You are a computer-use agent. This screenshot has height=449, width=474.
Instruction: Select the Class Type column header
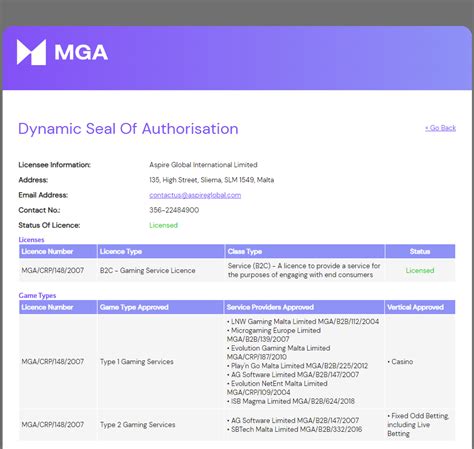pos(305,251)
